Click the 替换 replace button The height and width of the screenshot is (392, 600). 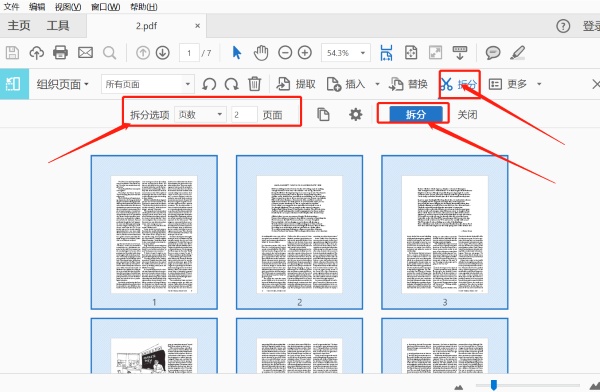click(408, 84)
